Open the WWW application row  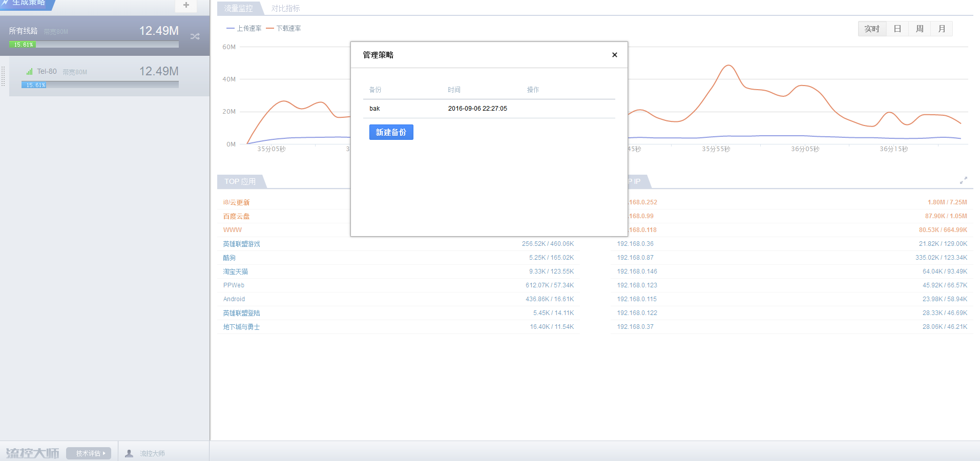(233, 230)
